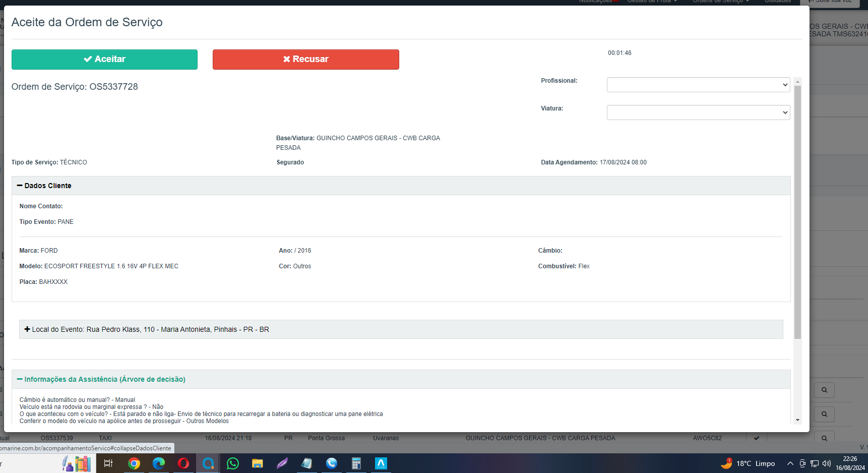Accept the service order with Aceitar

pos(104,60)
